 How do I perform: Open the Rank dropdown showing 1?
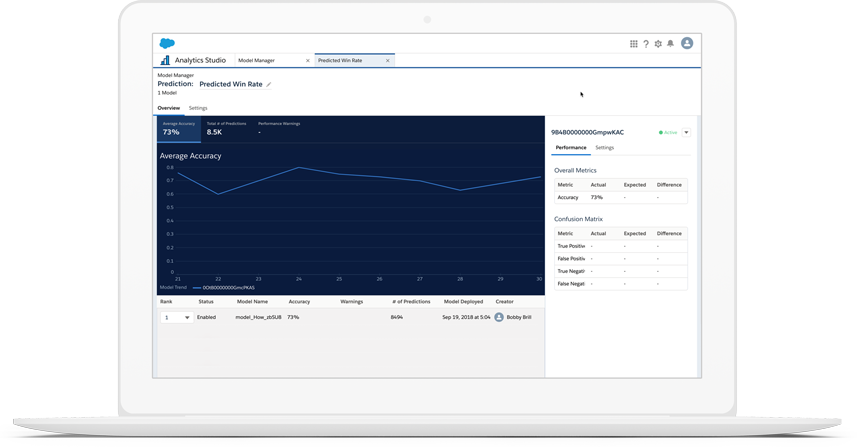pos(177,317)
